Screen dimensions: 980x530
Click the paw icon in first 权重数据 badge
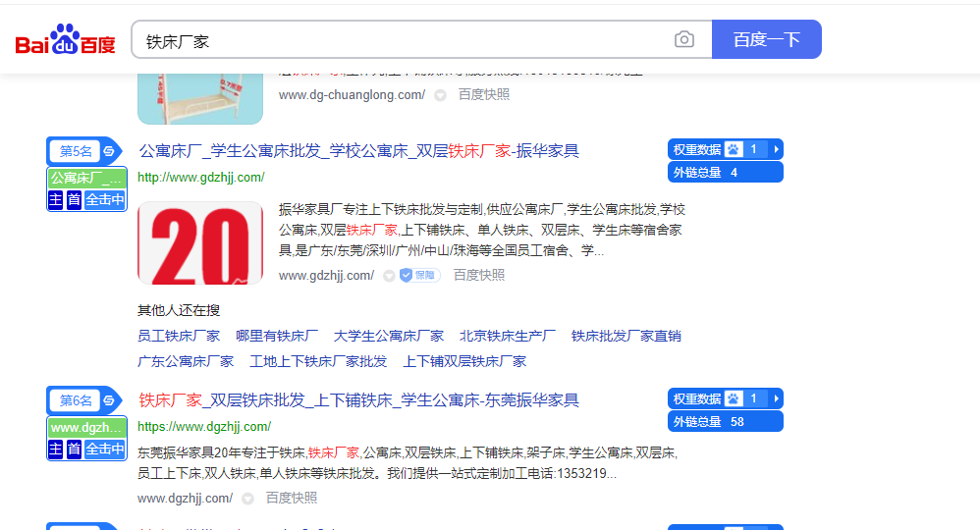733,150
